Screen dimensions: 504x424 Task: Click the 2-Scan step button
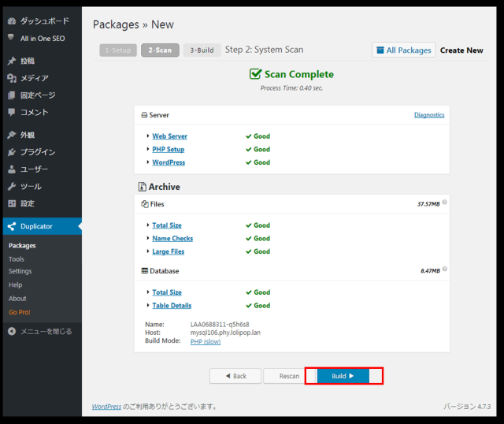[160, 50]
